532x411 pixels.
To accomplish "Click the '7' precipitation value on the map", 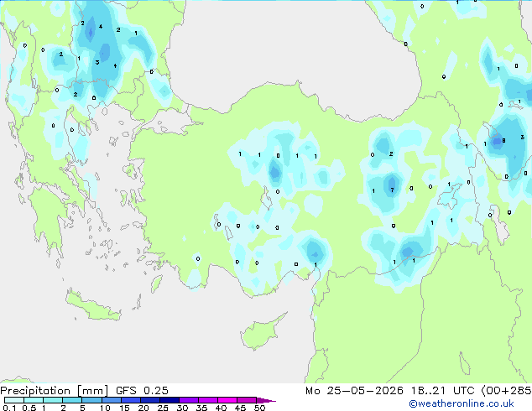I will click(x=392, y=190).
